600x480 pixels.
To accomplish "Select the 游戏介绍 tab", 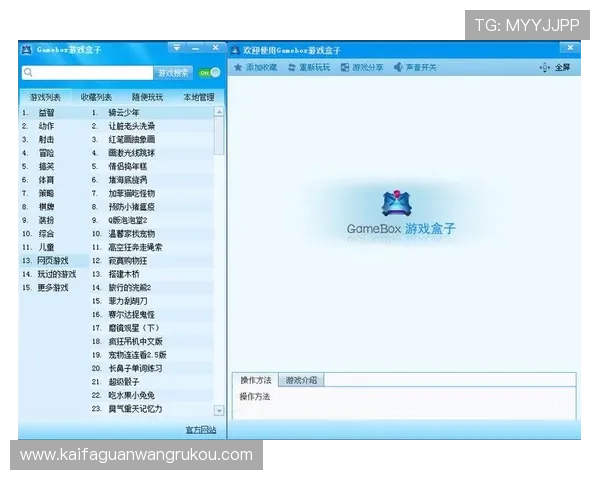I will point(301,380).
